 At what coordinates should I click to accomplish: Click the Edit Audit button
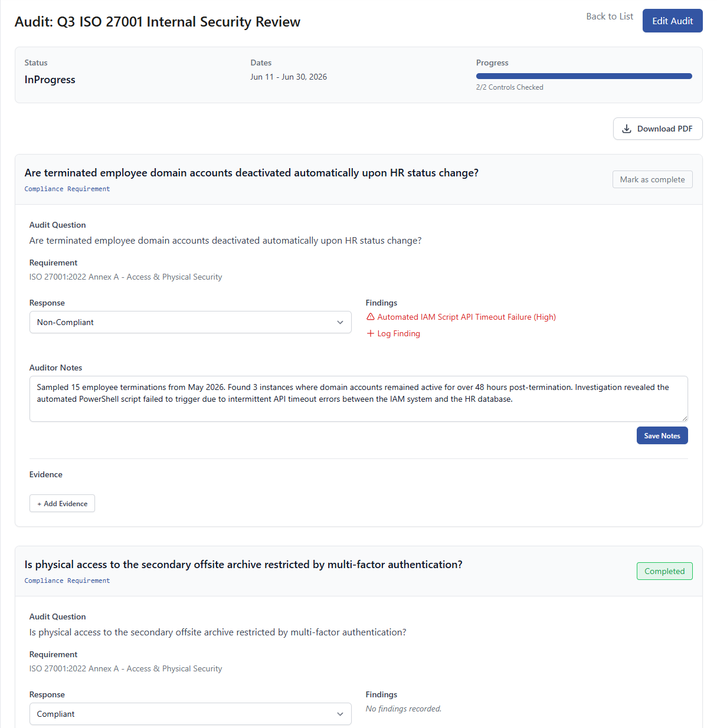(x=672, y=21)
